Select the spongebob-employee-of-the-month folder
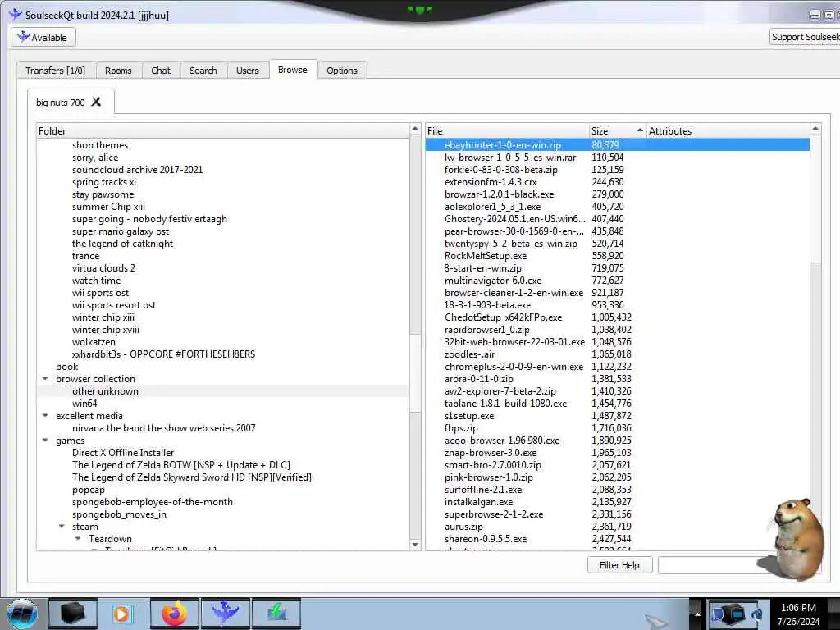840x630 pixels. (x=153, y=502)
